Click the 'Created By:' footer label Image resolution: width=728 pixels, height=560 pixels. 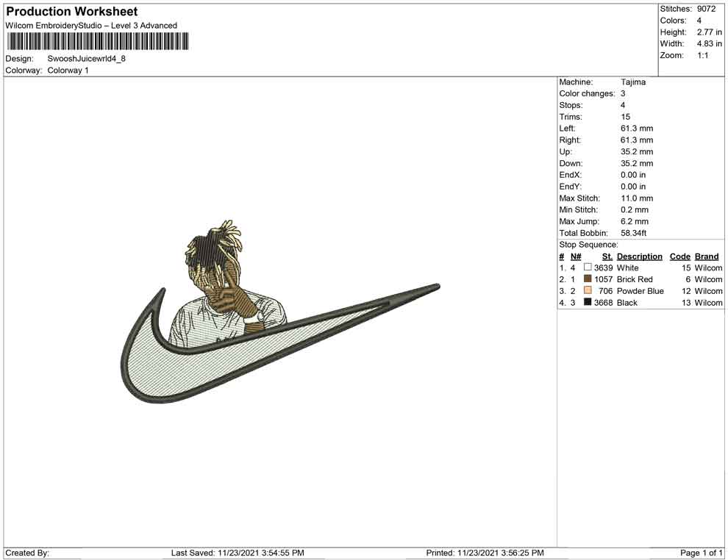27,553
